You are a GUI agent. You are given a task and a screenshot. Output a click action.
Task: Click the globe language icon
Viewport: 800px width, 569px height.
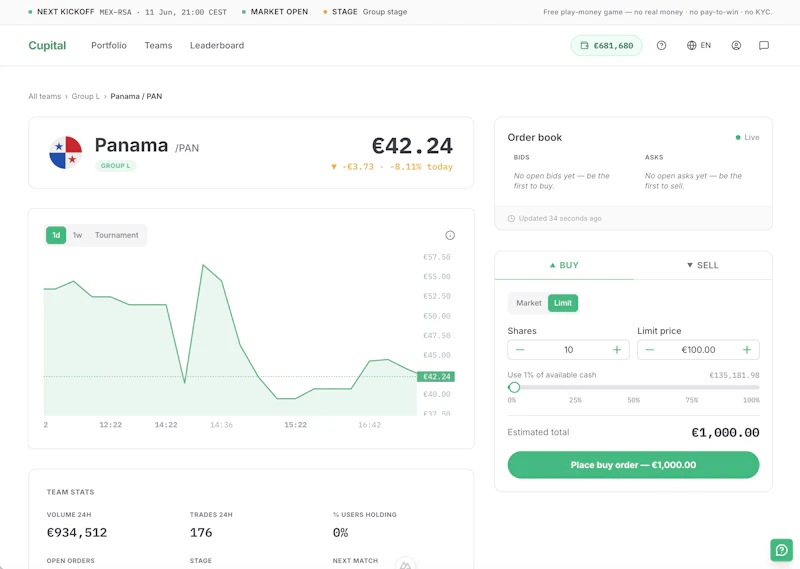691,45
